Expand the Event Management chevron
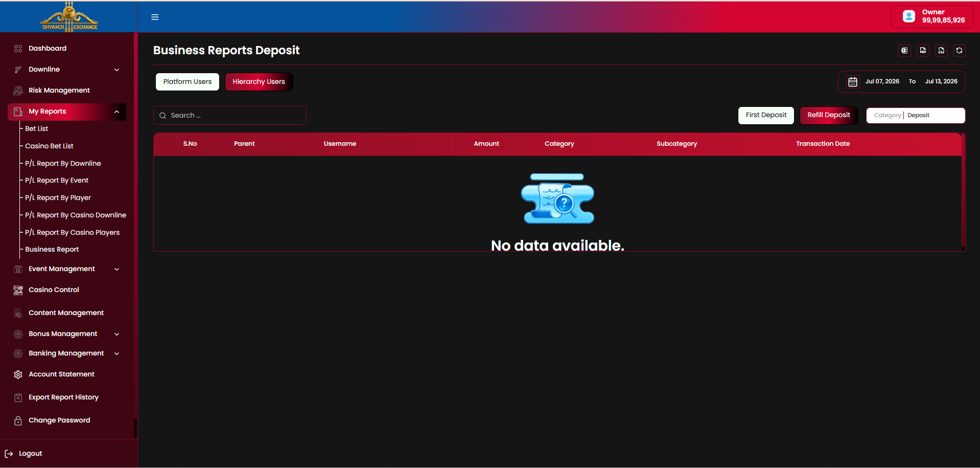980x468 pixels. pyautogui.click(x=116, y=269)
